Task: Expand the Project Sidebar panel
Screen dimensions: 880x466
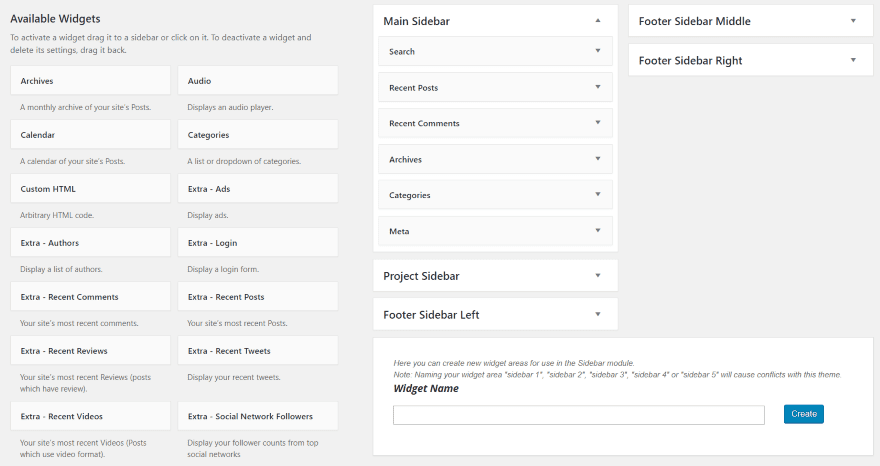Action: [597, 276]
